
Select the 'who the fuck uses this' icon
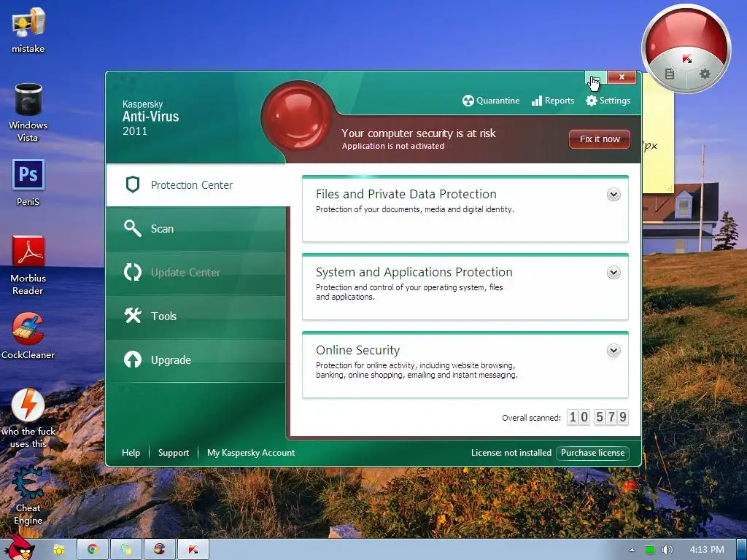pyautogui.click(x=28, y=419)
